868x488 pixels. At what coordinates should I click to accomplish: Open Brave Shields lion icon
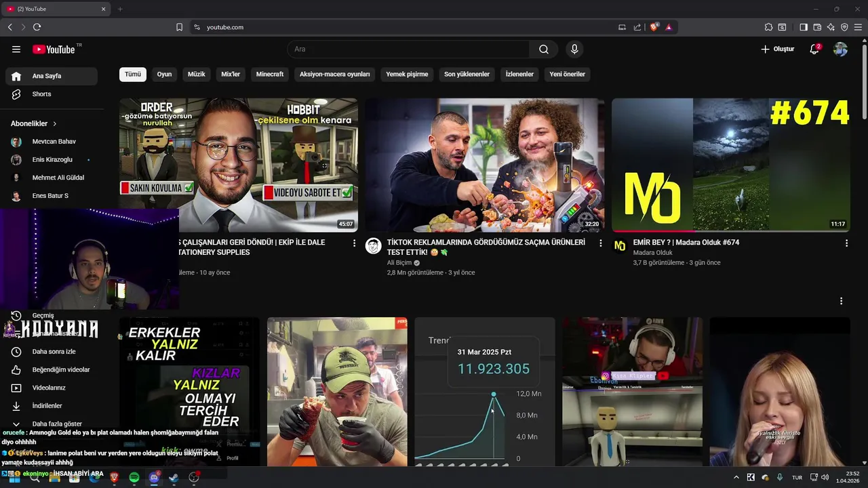(x=654, y=27)
